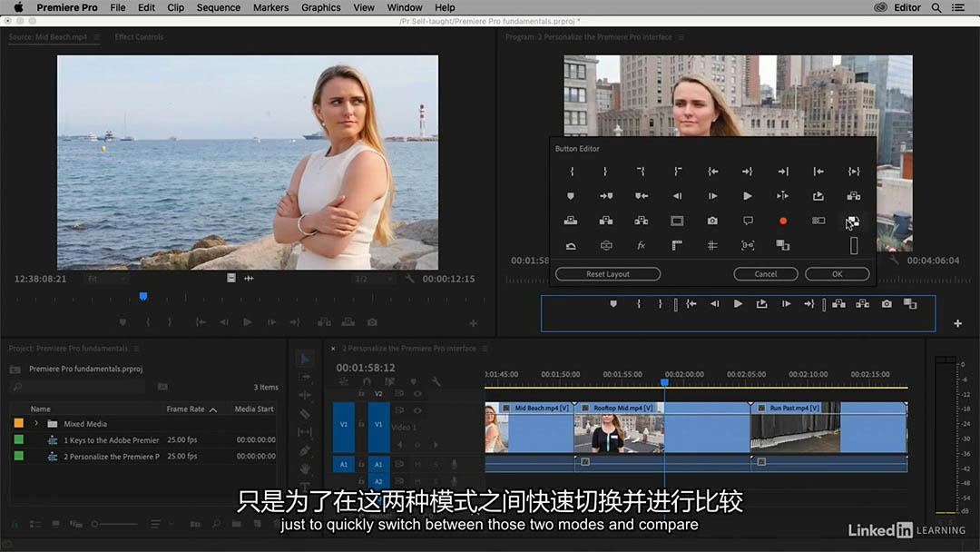The image size is (980, 552).
Task: Open the Apple menu
Action: coord(19,7)
